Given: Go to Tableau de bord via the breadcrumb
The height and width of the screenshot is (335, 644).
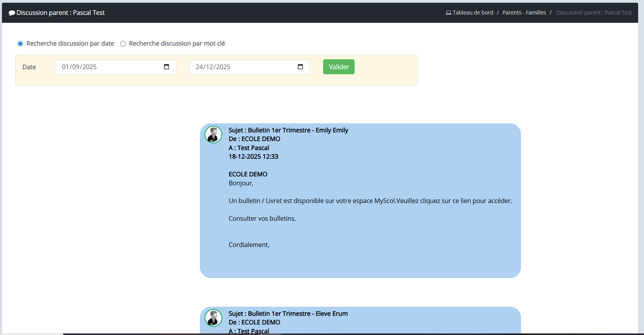Looking at the screenshot, I should [473, 13].
